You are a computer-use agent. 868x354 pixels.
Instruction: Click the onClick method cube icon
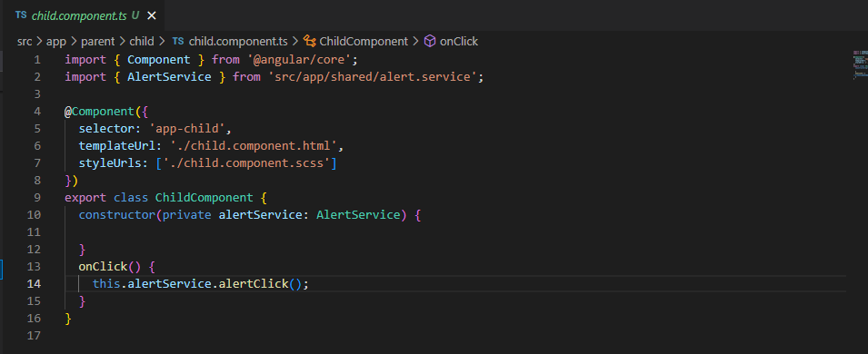(430, 42)
